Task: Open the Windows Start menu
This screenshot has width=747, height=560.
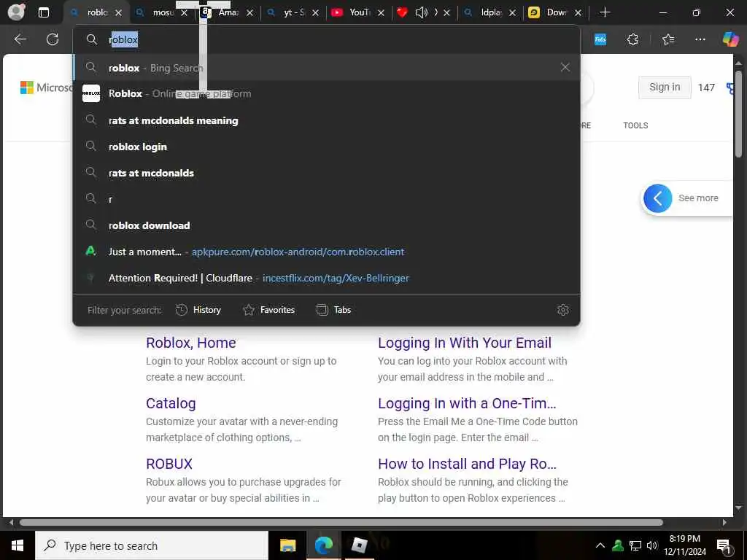Action: pos(18,545)
